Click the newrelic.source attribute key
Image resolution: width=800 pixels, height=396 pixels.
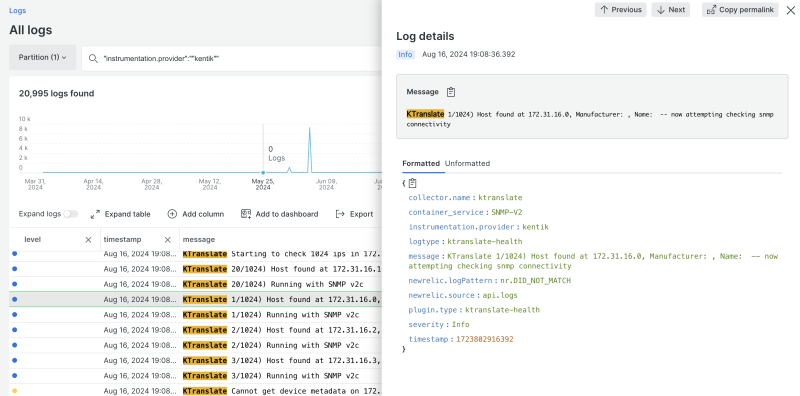click(441, 295)
